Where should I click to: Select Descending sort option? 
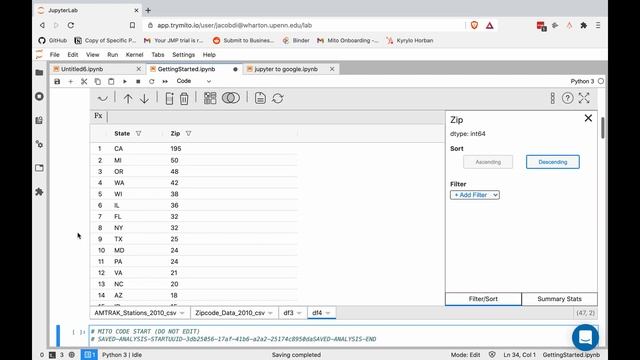tap(553, 162)
